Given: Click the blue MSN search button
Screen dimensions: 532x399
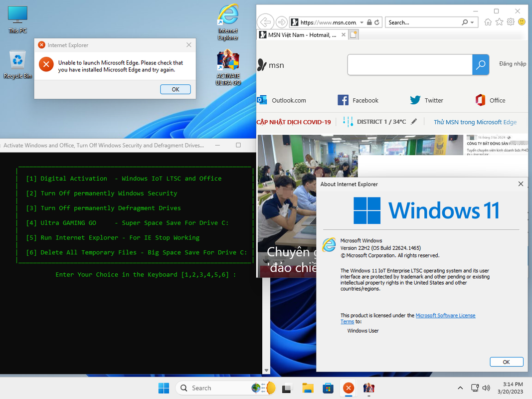Looking at the screenshot, I should pos(481,64).
